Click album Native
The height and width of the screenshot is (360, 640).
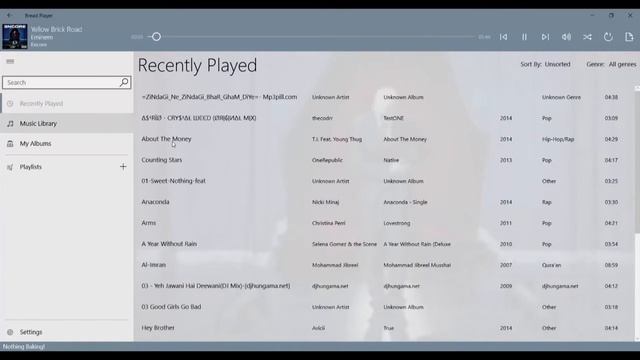tap(391, 160)
